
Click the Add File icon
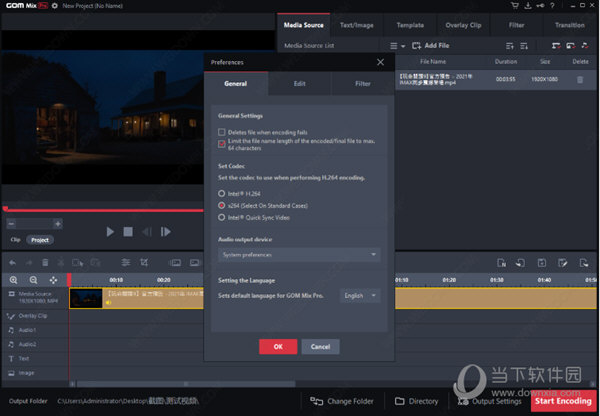click(416, 46)
